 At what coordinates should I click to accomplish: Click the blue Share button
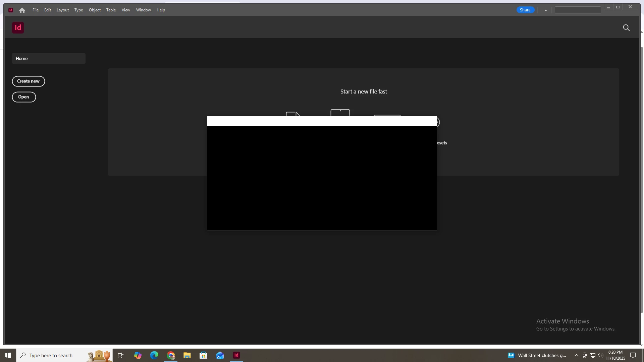click(525, 10)
